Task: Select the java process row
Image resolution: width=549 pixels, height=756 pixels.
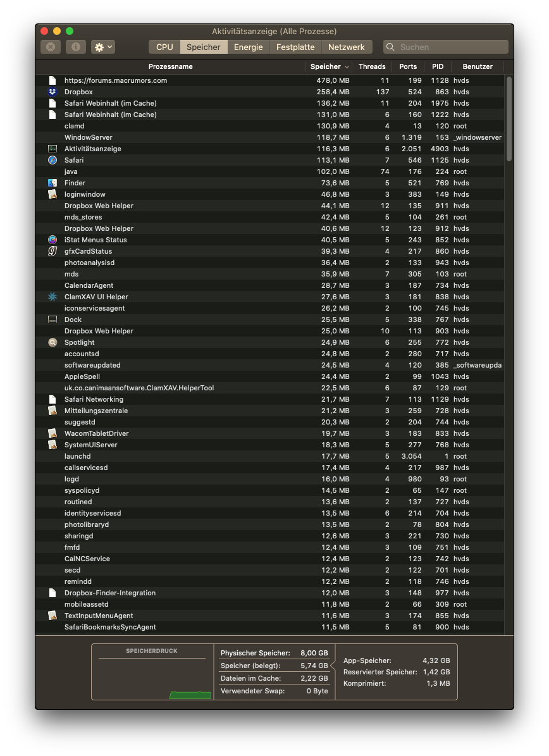Action: 270,171
